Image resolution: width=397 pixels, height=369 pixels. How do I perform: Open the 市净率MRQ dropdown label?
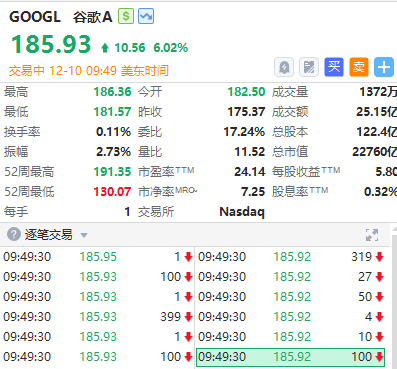coord(168,191)
